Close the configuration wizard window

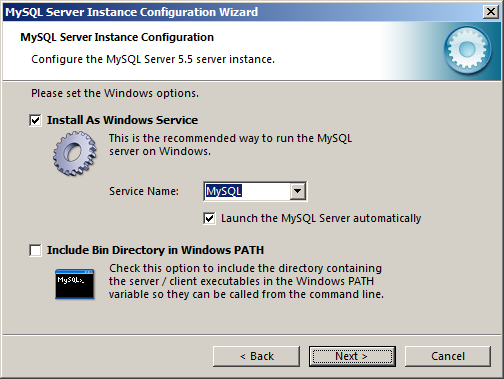(x=491, y=12)
